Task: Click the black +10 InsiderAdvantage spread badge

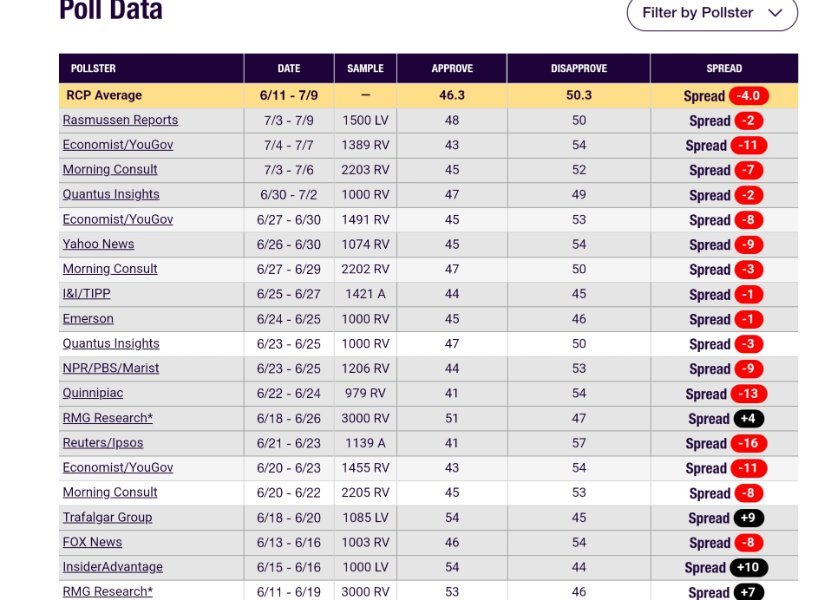Action: tap(749, 567)
